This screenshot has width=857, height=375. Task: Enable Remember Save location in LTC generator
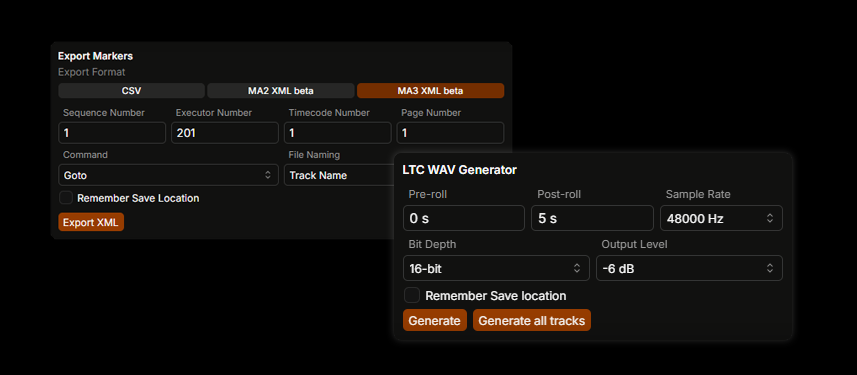pos(412,296)
